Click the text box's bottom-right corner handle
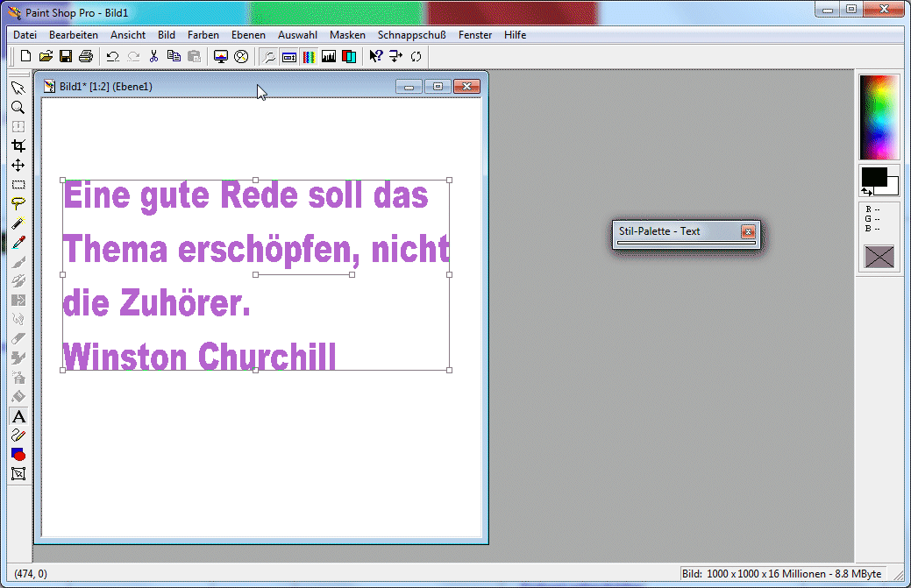 [449, 370]
